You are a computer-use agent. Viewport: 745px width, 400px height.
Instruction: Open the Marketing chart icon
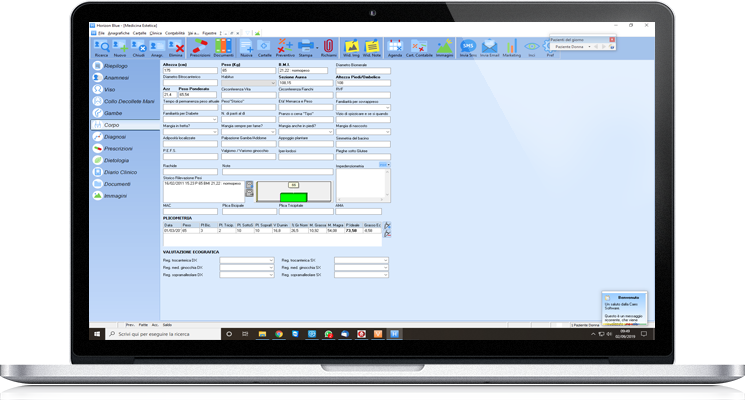pos(511,48)
